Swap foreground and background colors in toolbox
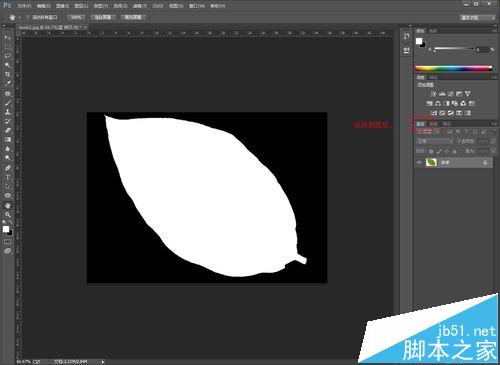The image size is (500, 365). click(x=10, y=222)
